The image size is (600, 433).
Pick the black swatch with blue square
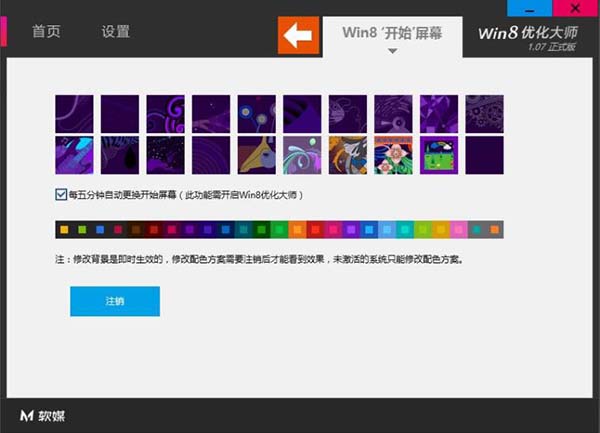click(100, 230)
